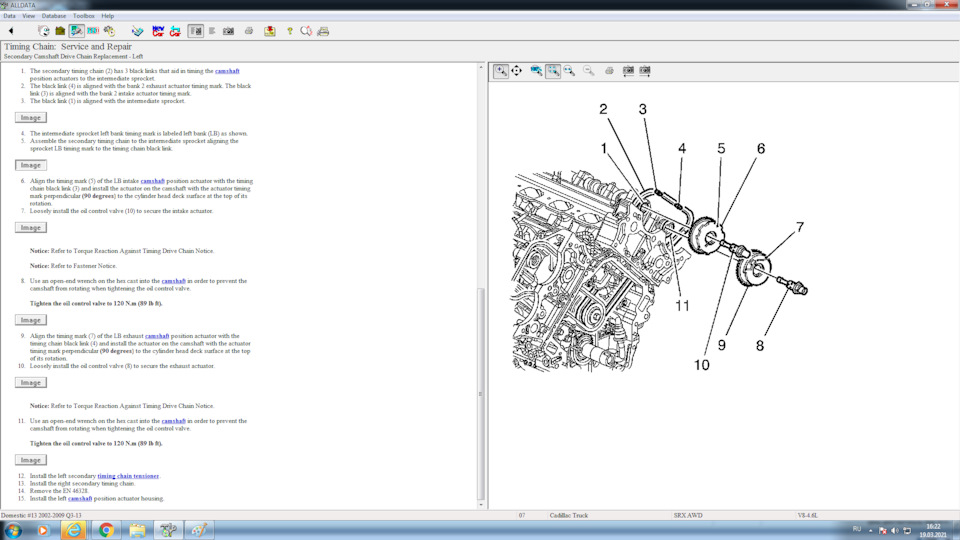The height and width of the screenshot is (540, 960).
Task: Click the camshaft link in step 11
Action: (x=173, y=421)
